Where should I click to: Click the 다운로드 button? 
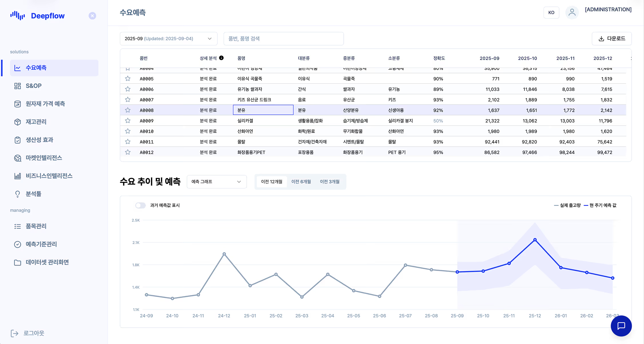612,39
